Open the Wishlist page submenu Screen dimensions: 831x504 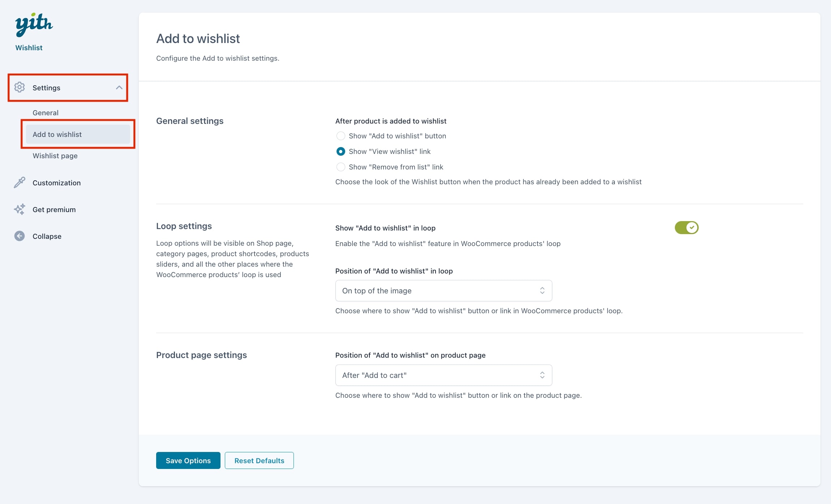pyautogui.click(x=55, y=156)
